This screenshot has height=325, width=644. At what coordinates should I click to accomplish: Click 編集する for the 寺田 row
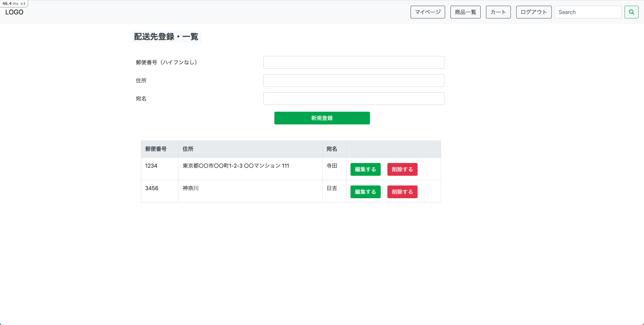pyautogui.click(x=365, y=169)
